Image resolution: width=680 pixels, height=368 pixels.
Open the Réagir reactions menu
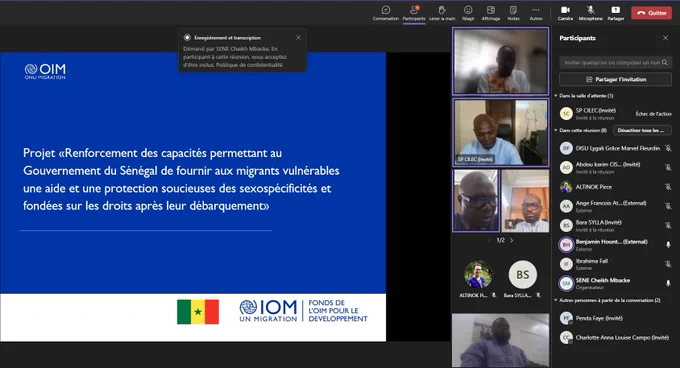468,13
